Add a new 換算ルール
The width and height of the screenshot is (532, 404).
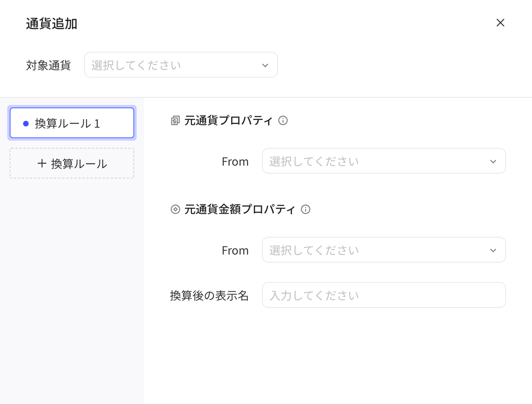click(x=72, y=163)
